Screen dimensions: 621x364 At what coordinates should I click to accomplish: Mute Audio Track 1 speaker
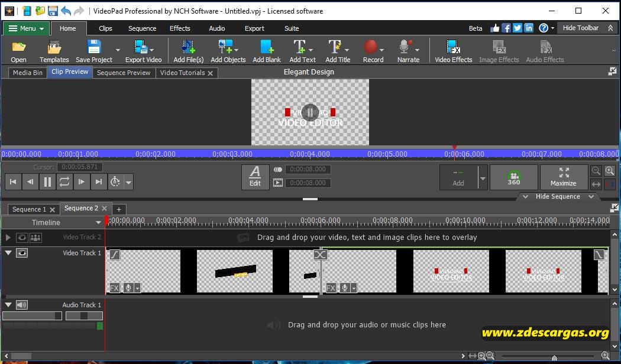tap(21, 305)
